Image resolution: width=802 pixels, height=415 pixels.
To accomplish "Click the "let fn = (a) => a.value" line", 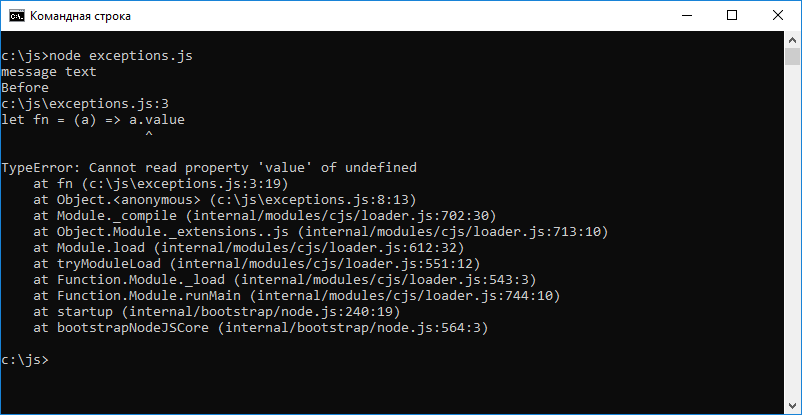I will click(x=93, y=120).
